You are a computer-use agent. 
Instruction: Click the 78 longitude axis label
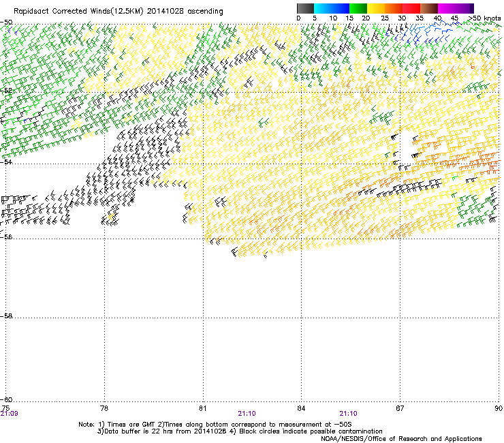coord(104,408)
